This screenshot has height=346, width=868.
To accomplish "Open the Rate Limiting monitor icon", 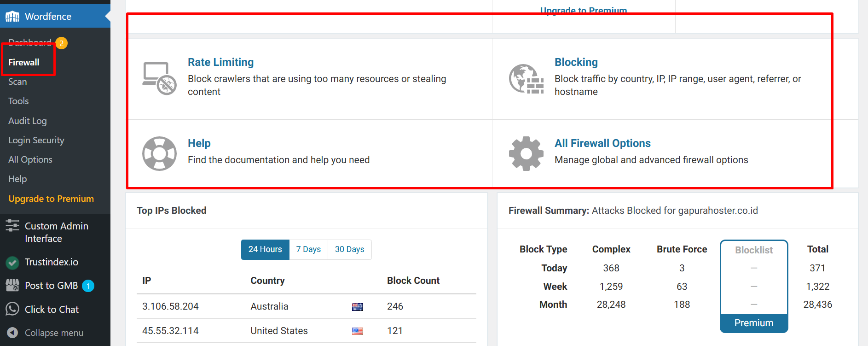I will [159, 79].
